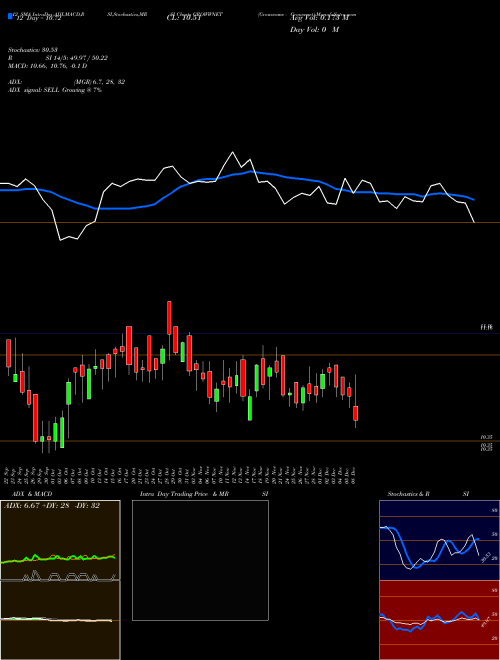Click the blue 12-day SMA legend square
Image resolution: width=500 pixels, height=660 pixels.
click(10, 16)
